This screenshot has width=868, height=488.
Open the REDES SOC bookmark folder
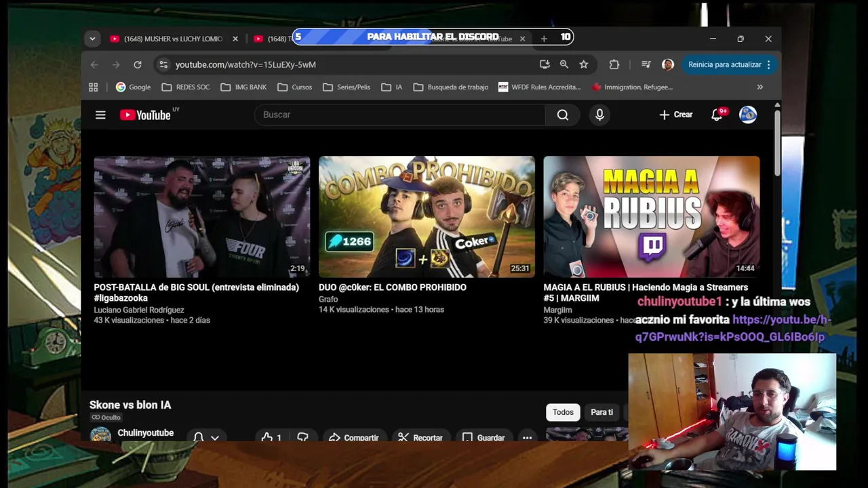(185, 87)
